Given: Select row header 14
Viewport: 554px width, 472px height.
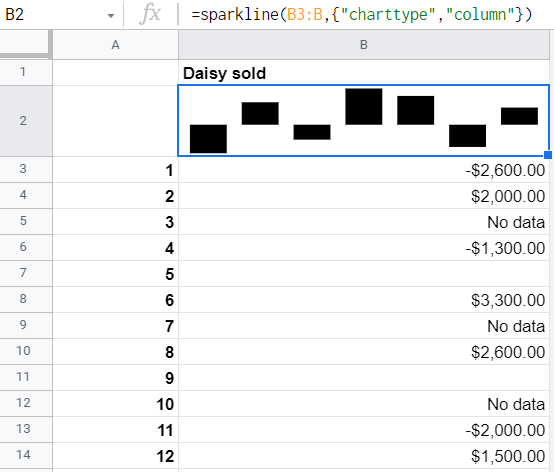Looking at the screenshot, I should coord(26,455).
